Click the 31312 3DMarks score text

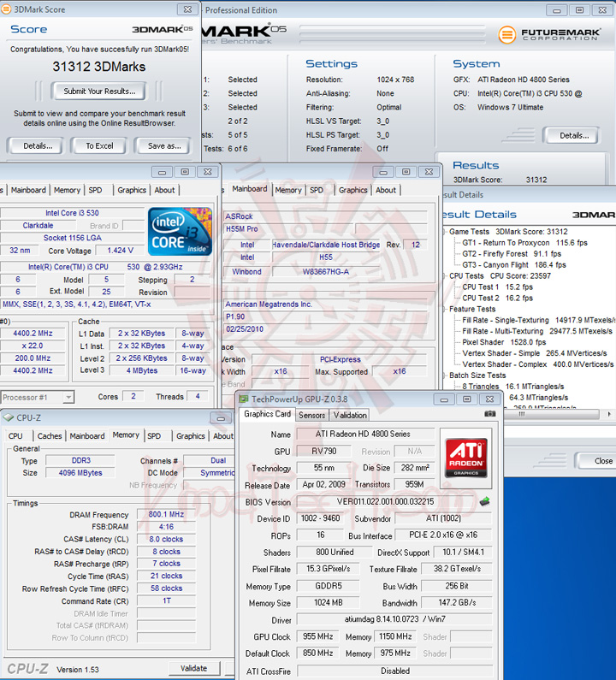click(x=99, y=67)
